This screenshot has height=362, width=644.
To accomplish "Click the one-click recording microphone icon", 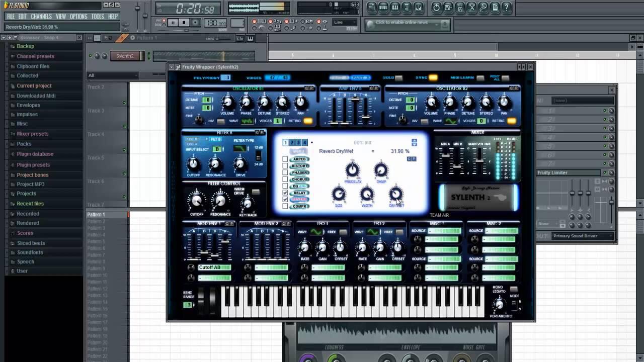I will coord(484,8).
